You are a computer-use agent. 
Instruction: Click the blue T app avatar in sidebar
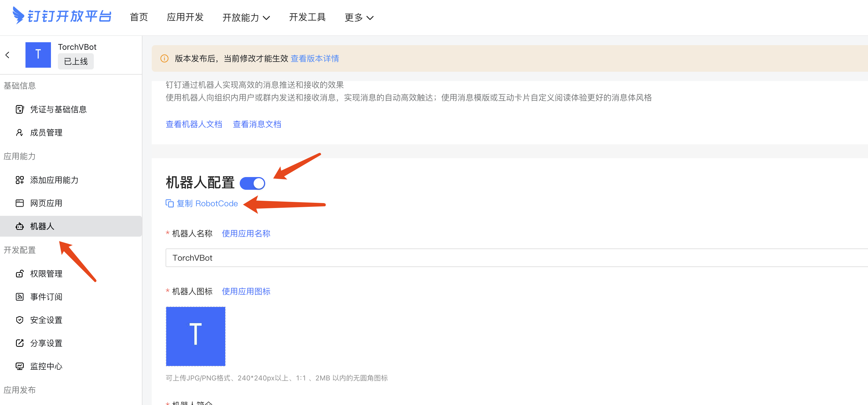point(38,55)
